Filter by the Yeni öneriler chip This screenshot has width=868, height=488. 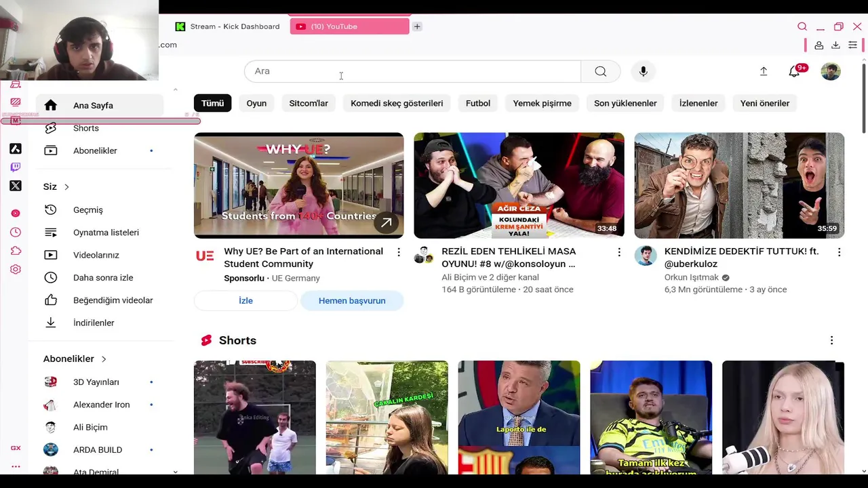click(765, 103)
